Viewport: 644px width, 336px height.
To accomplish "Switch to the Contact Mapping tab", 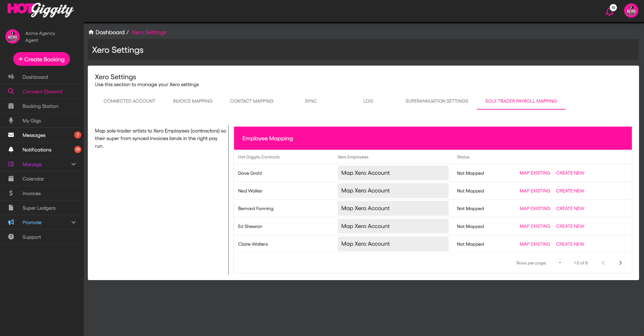I will tap(252, 101).
